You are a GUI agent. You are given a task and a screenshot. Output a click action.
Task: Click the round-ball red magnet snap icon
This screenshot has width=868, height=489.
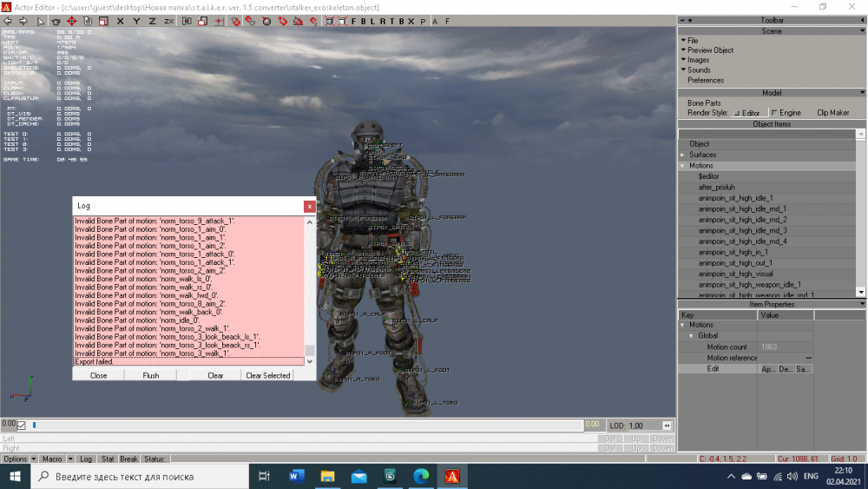pyautogui.click(x=266, y=21)
